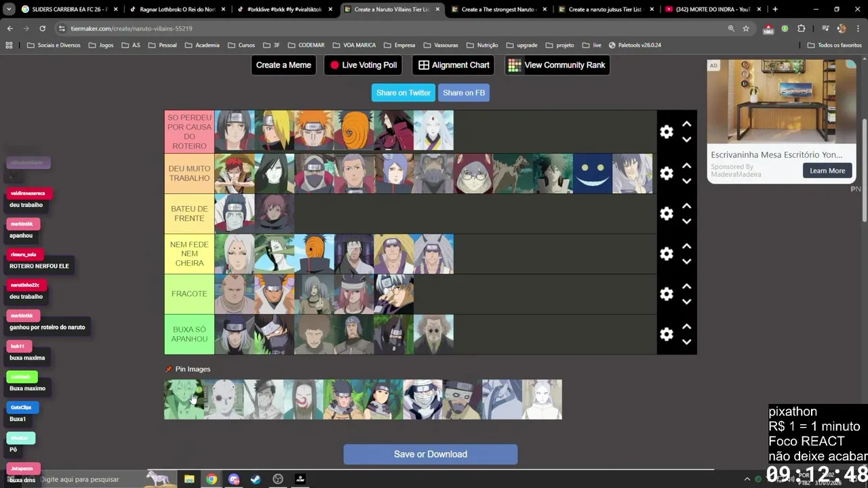Switch to Create a The strongest Naruto tab
Image resolution: width=868 pixels, height=488 pixels.
pyautogui.click(x=498, y=9)
